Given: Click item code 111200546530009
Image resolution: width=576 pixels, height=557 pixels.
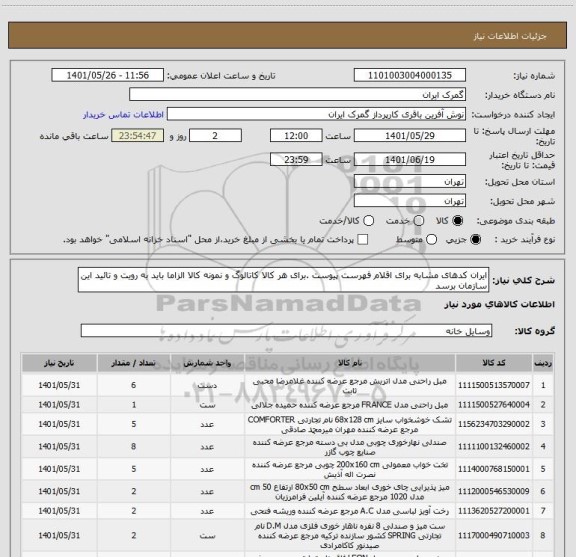Looking at the screenshot, I should point(494,491).
